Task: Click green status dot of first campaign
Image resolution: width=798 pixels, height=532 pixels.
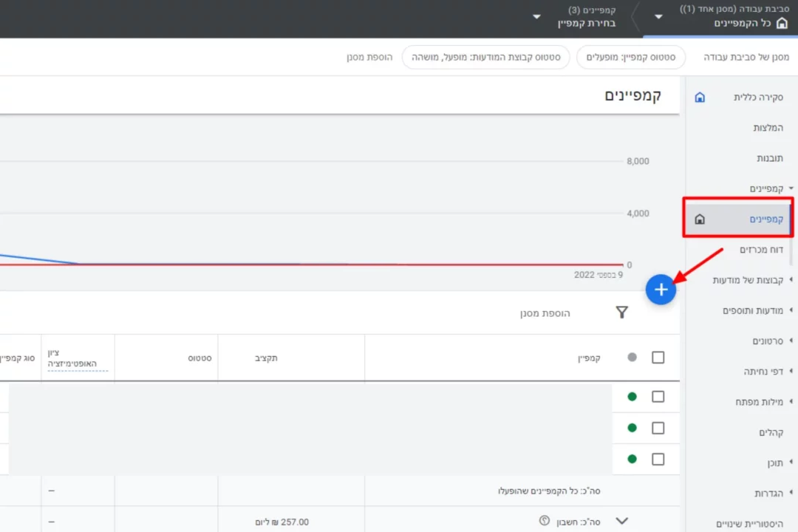Action: 632,397
